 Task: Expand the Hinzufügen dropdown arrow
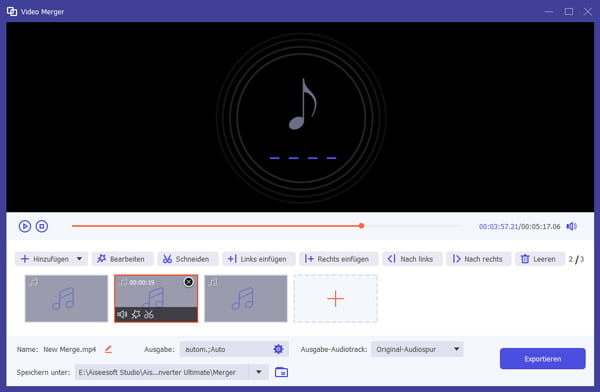click(80, 259)
